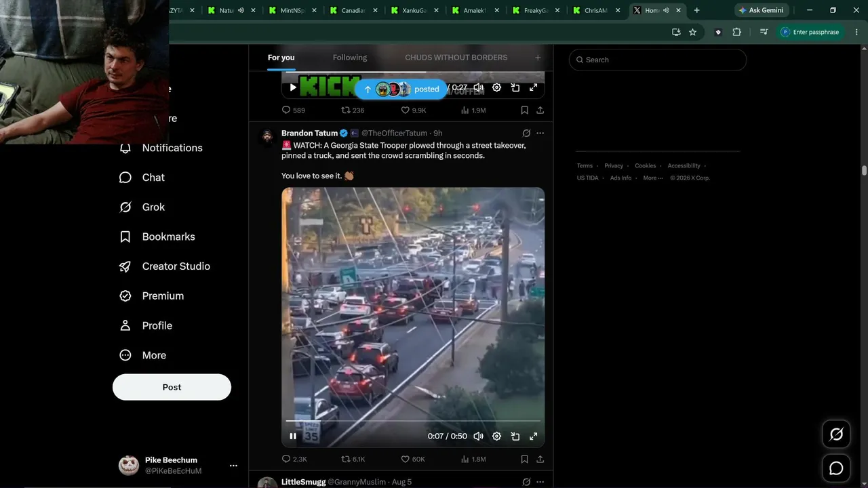The image size is (868, 488).
Task: Click the plus icon beside timeline tabs
Action: [538, 58]
